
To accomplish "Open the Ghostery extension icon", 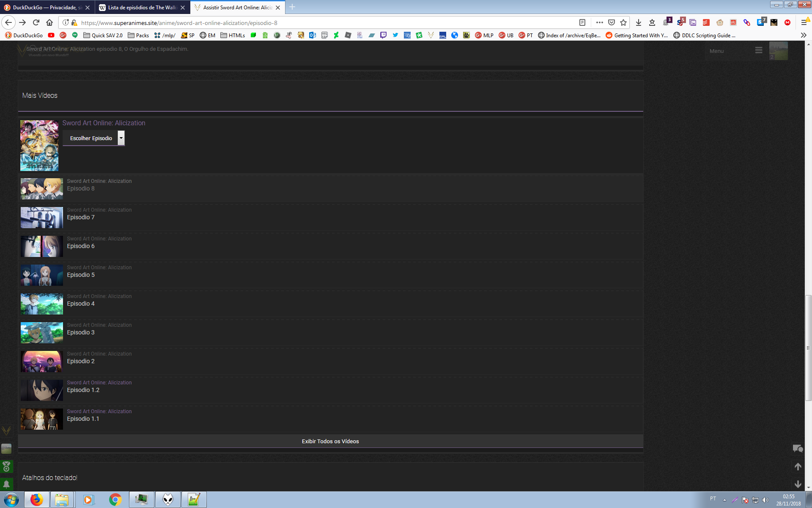I will [x=667, y=22].
